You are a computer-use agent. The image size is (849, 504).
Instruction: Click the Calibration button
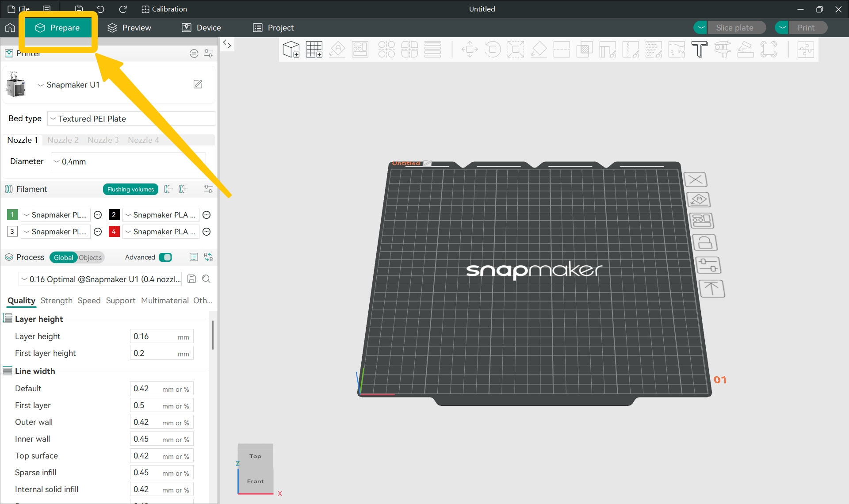[x=164, y=9]
